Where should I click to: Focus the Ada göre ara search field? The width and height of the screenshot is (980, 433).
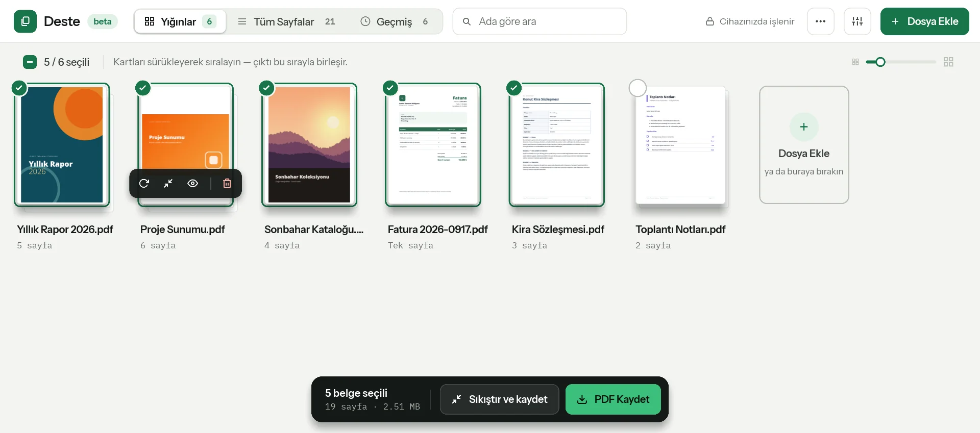point(540,21)
